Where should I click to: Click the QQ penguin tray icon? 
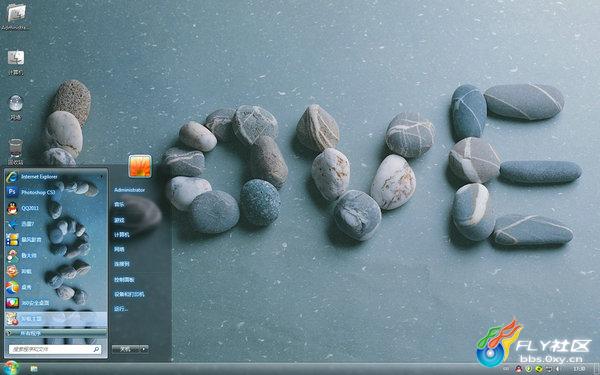coord(518,368)
